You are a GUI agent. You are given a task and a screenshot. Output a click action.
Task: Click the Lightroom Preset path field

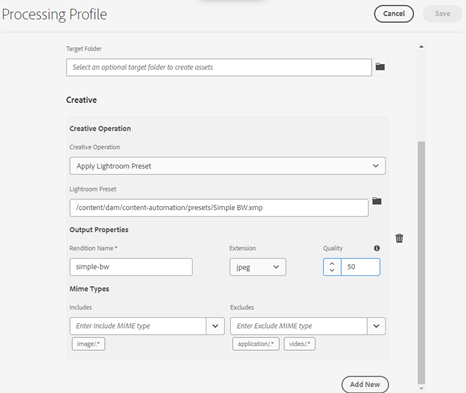click(x=219, y=208)
